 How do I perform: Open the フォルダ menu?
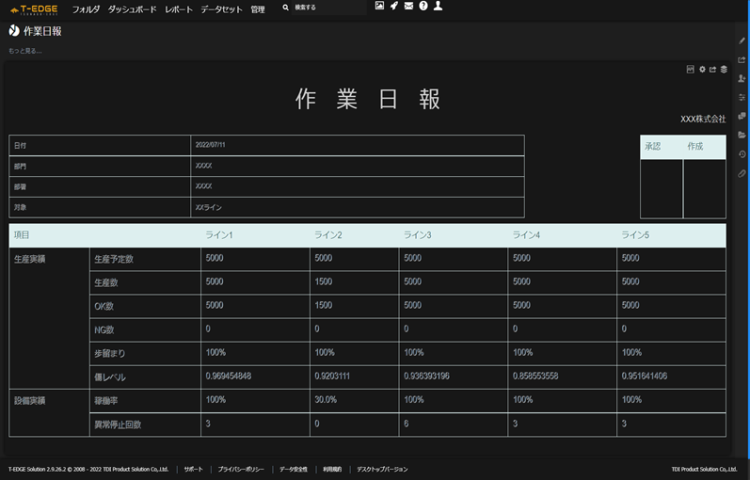(x=86, y=8)
